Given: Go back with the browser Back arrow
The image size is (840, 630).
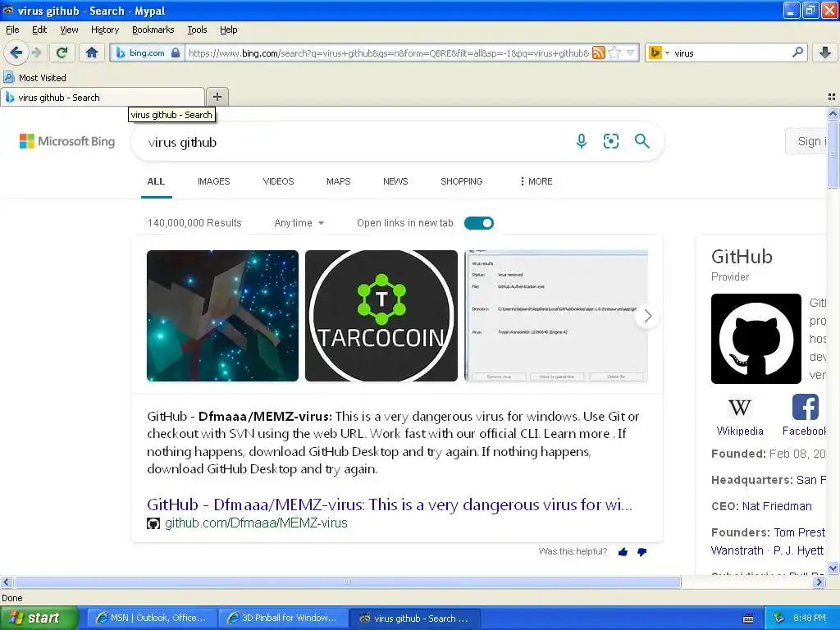Looking at the screenshot, I should click(16, 52).
